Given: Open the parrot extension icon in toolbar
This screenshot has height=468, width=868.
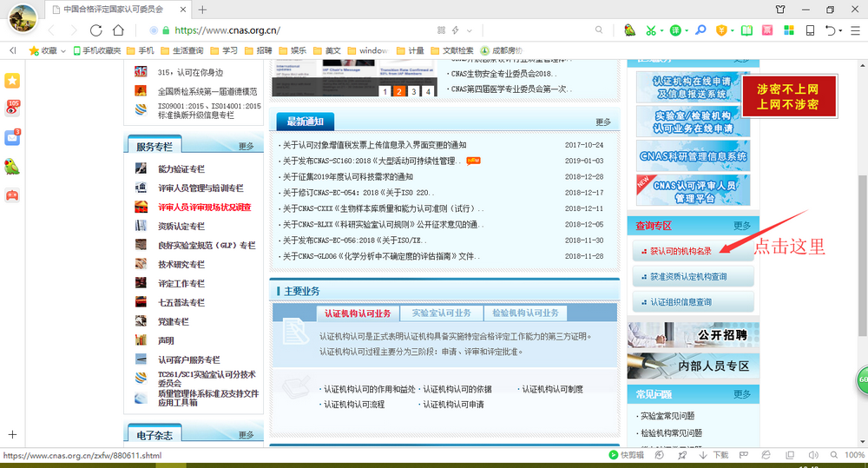Looking at the screenshot, I should click(629, 30).
